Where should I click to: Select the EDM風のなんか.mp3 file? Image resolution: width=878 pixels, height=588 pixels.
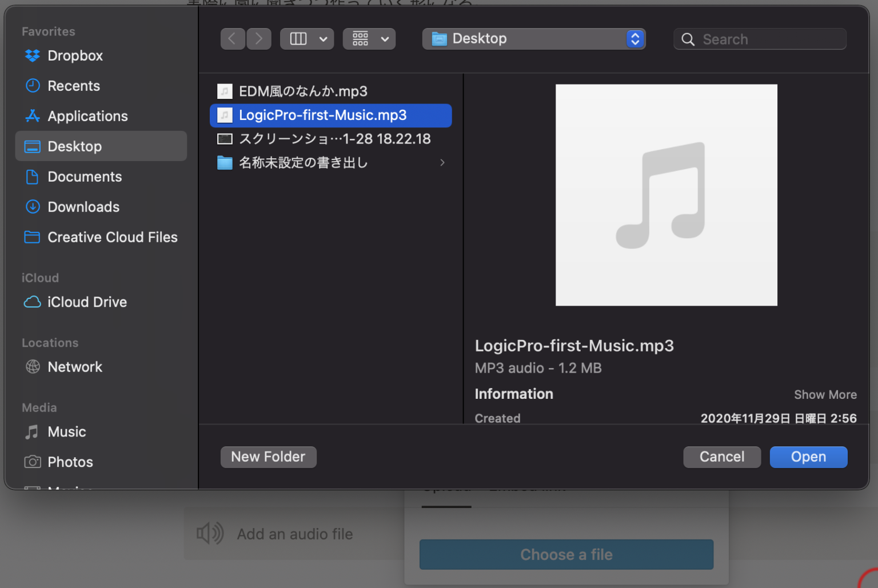pos(302,90)
